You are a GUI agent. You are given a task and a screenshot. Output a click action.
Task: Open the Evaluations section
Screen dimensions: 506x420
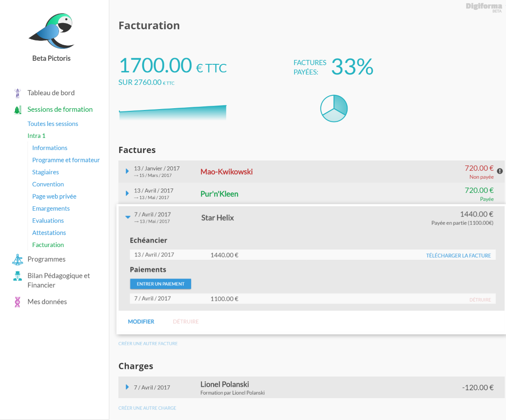click(x=48, y=220)
